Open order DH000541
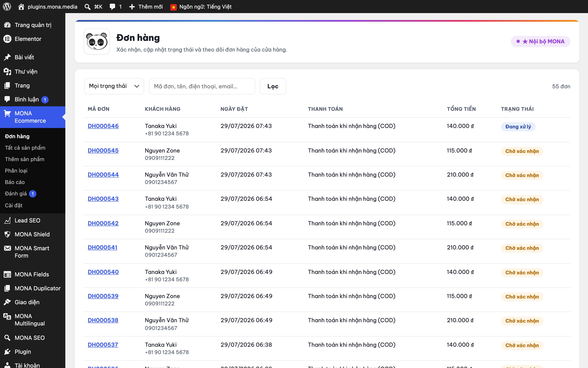The image size is (588, 368). [x=102, y=248]
